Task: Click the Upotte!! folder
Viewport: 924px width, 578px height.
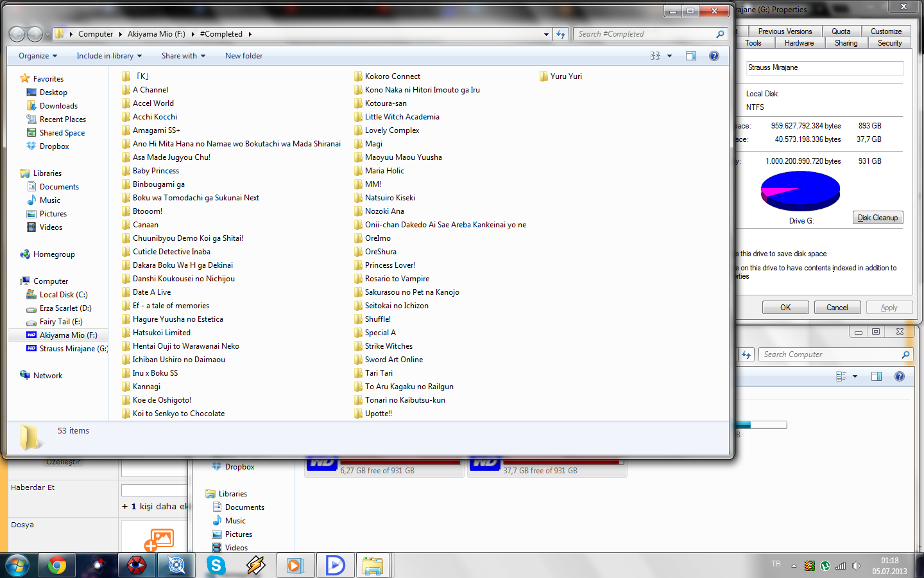Action: 373,414
